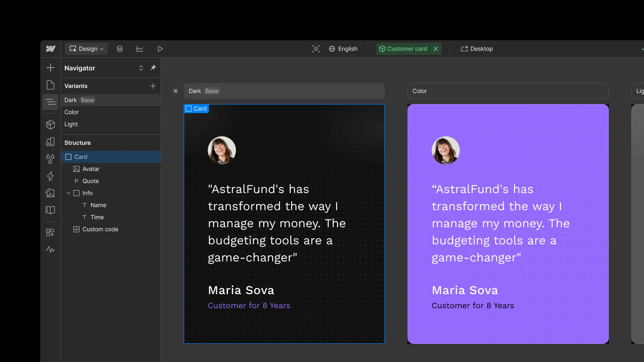644x362 pixels.
Task: Open the analytics chart icon
Action: pos(140,49)
